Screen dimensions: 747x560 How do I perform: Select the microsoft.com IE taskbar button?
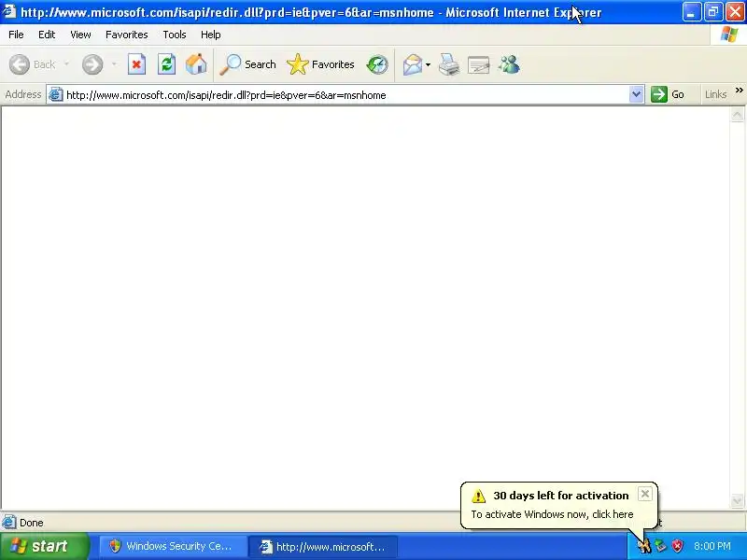(323, 546)
